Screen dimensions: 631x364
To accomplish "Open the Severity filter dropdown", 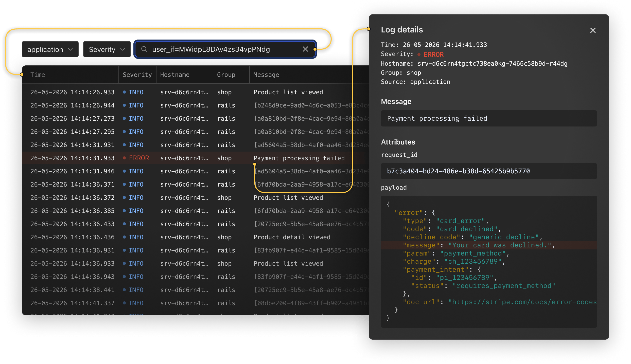I will point(107,49).
